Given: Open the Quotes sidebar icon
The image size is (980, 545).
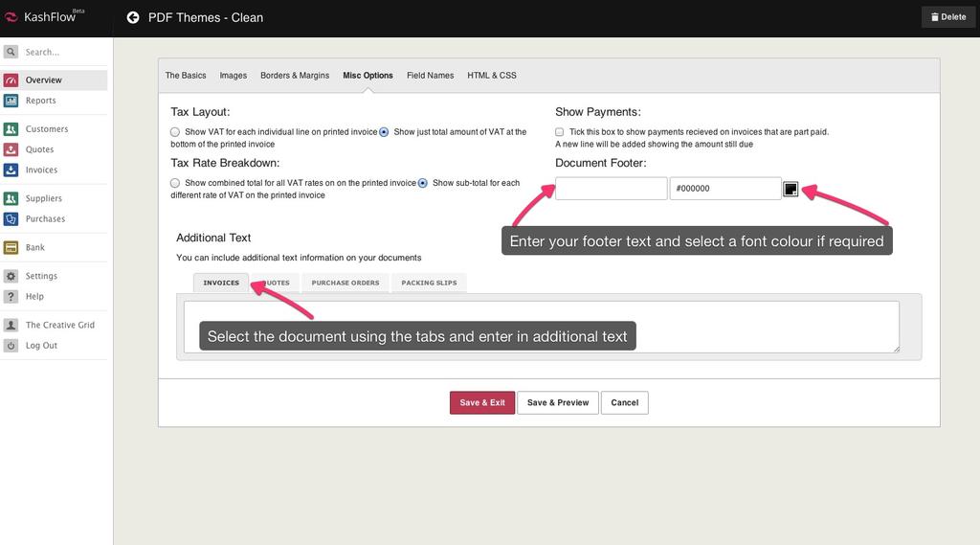Looking at the screenshot, I should [x=11, y=149].
